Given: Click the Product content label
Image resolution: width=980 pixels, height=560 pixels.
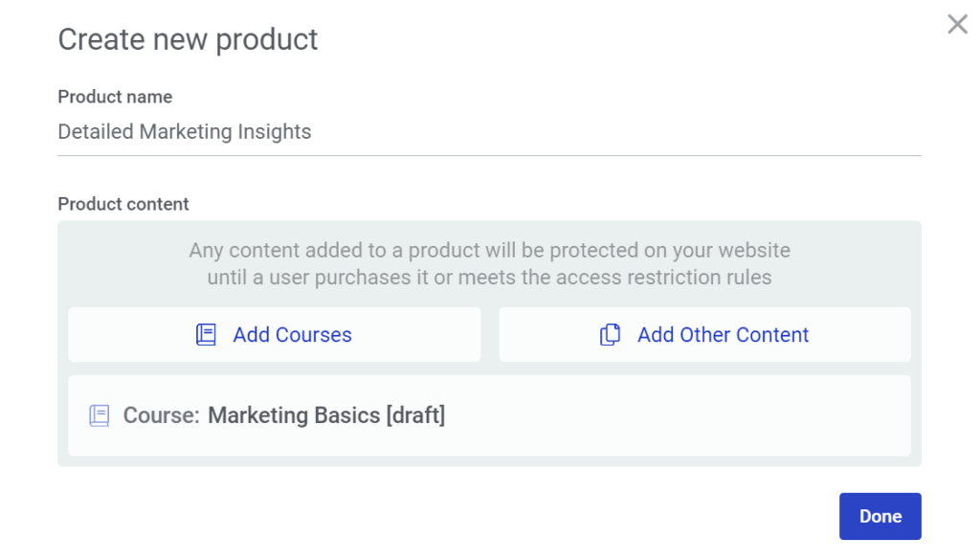Looking at the screenshot, I should pos(123,204).
